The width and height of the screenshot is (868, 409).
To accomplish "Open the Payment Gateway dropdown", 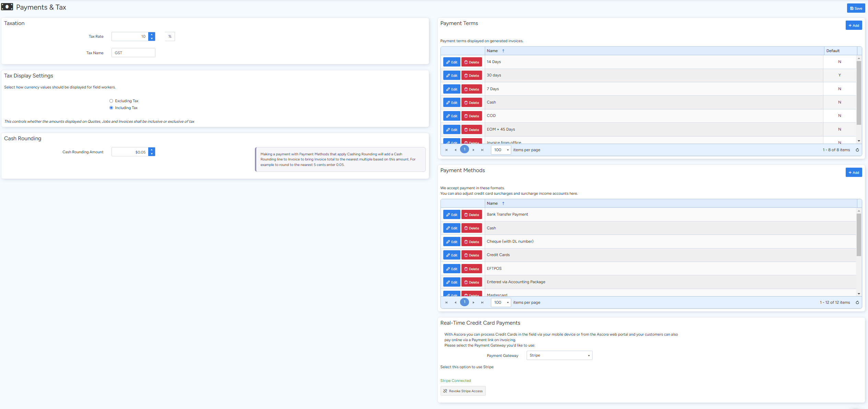I will [559, 356].
